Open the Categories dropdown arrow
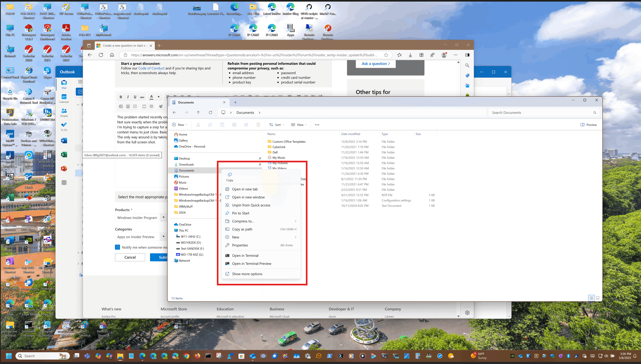The height and width of the screenshot is (364, 641). [164, 237]
